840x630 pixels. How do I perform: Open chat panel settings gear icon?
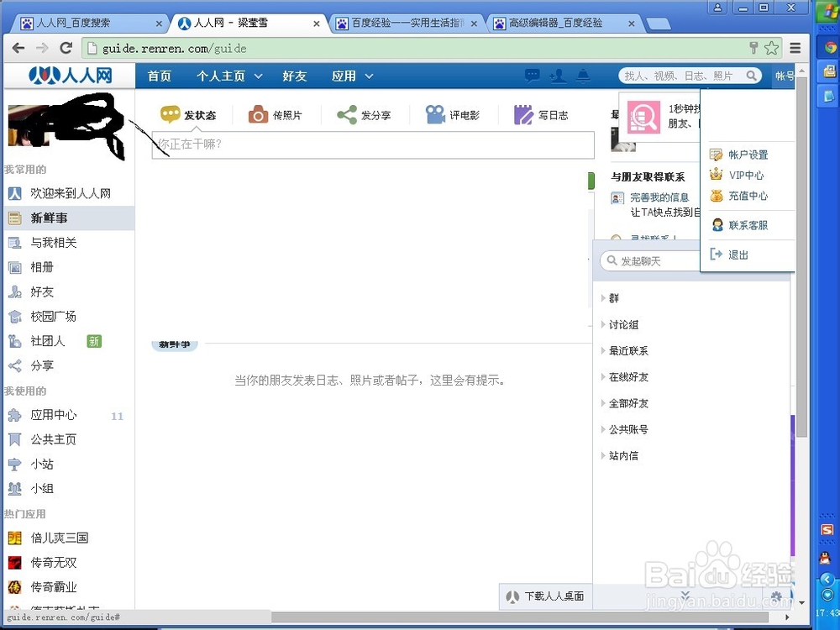point(776,596)
